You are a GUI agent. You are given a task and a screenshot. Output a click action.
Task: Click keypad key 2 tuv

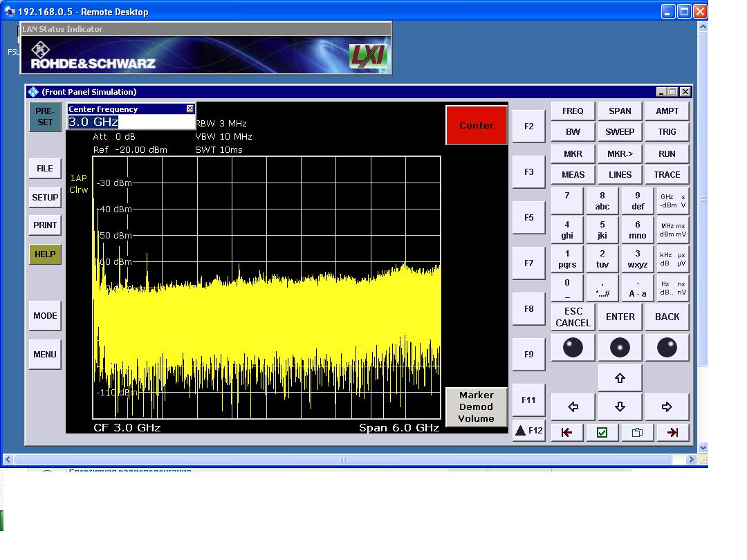pos(602,259)
